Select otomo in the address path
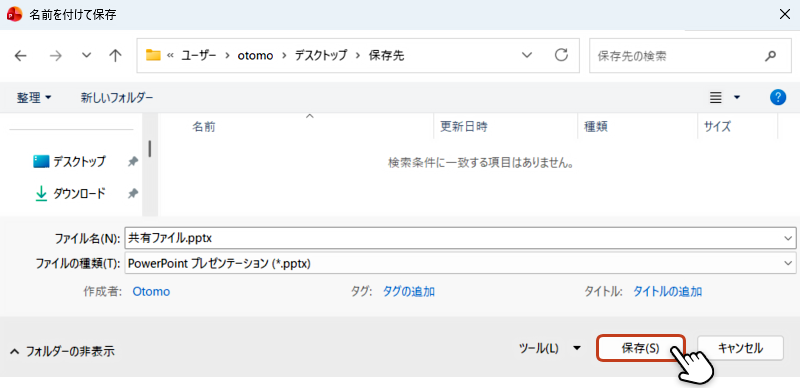This screenshot has height=388, width=800. (256, 56)
